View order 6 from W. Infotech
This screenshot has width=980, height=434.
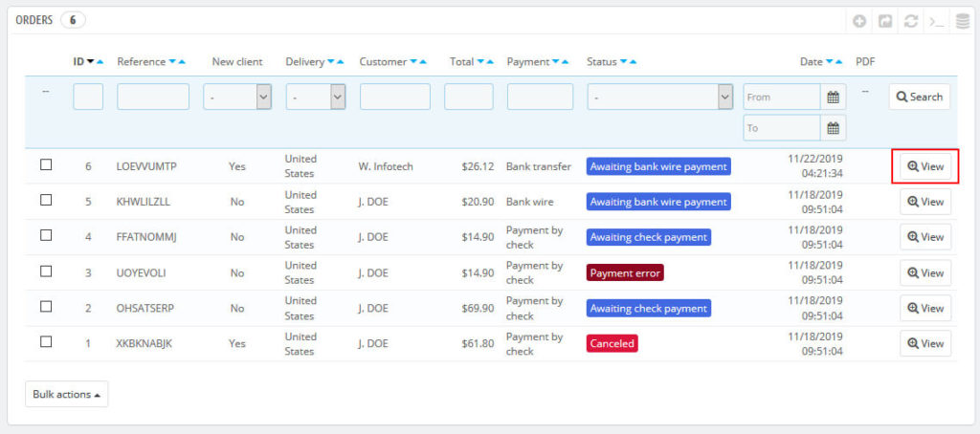coord(925,166)
